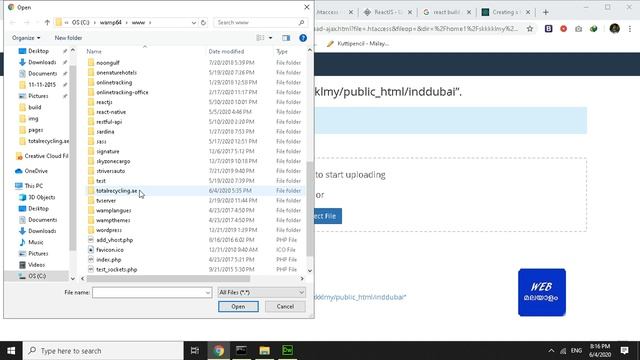
Task: Select the totalrecycling.ae folder in list
Action: pos(117,191)
